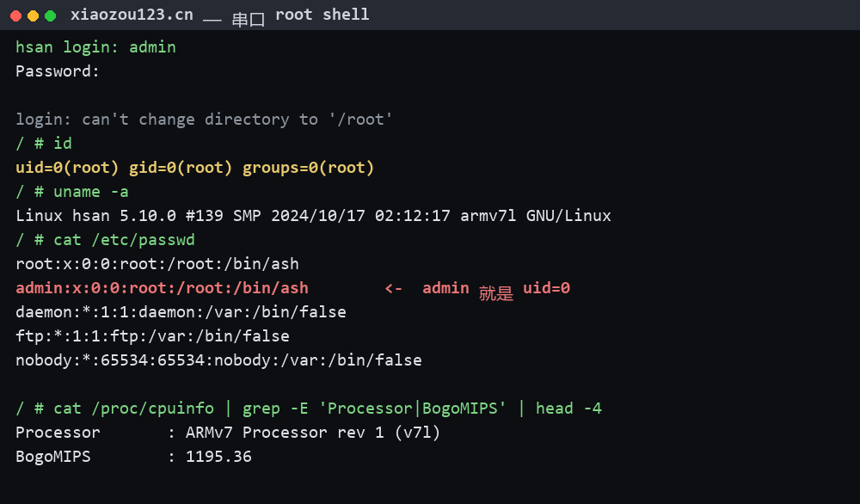Click the red 'admin:x:0:0:root:/root:/bin/ash' line
Screen dimensions: 860x504
tap(163, 288)
